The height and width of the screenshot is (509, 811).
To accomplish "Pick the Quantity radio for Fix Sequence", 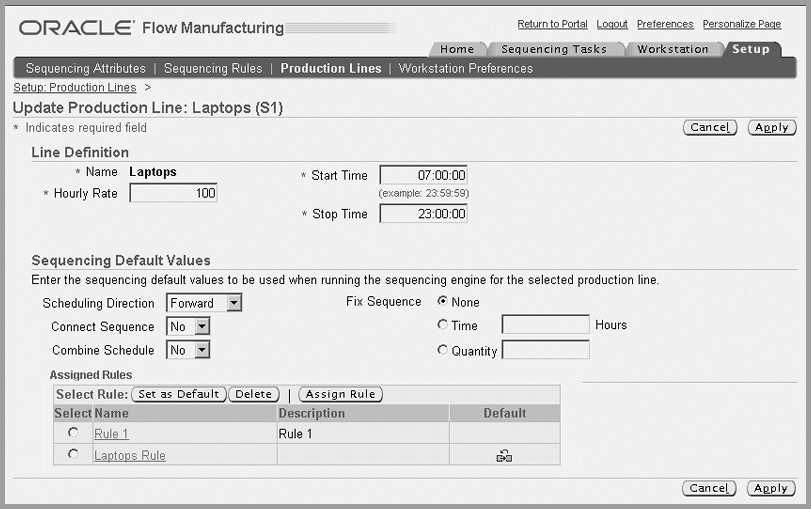I will tap(443, 350).
